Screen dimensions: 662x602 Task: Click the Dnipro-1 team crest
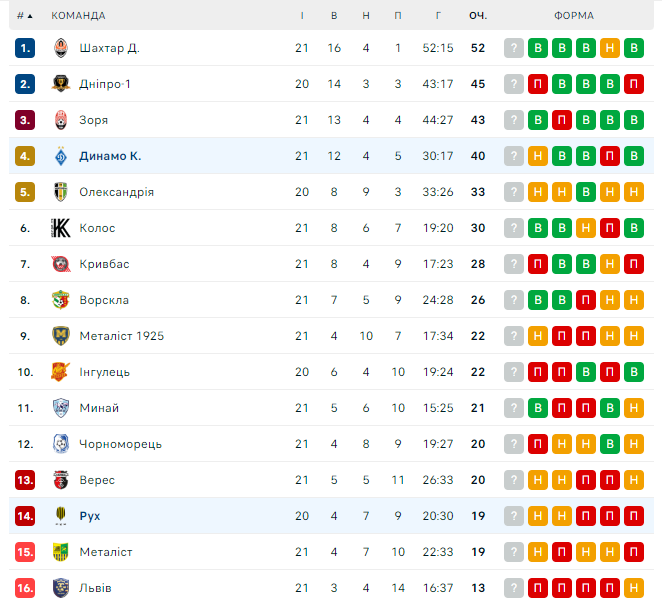(61, 84)
